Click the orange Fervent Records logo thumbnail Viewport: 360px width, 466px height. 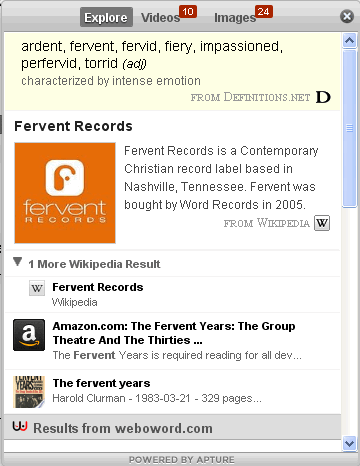coord(65,193)
